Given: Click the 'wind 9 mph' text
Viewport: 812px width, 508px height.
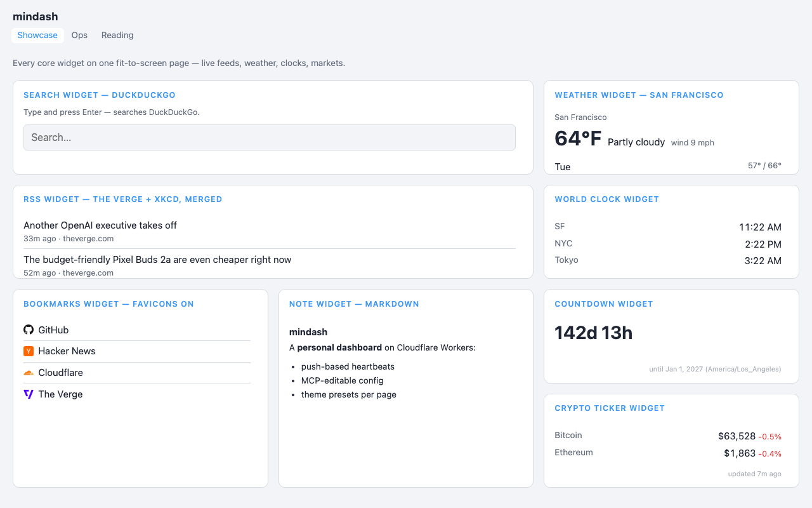Looking at the screenshot, I should 693,143.
